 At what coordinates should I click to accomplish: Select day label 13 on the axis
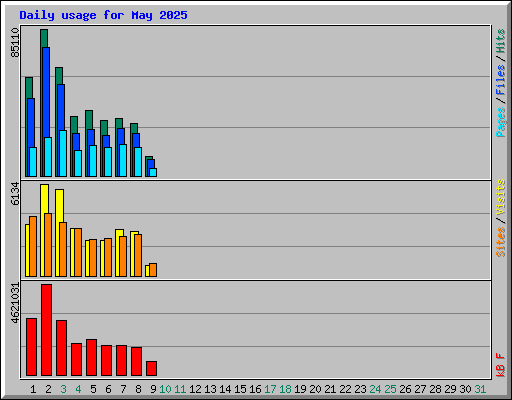[x=210, y=389]
